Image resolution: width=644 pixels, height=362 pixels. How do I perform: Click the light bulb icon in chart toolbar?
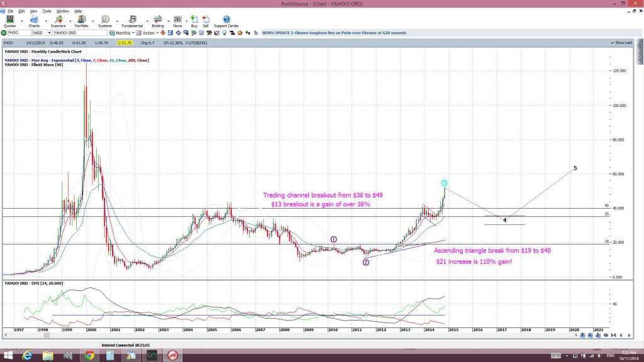225,33
